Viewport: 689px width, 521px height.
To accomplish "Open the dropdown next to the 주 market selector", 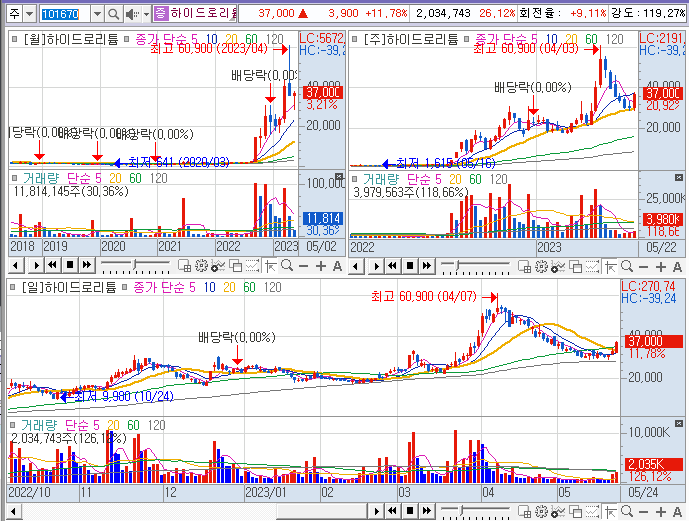I will click(29, 14).
